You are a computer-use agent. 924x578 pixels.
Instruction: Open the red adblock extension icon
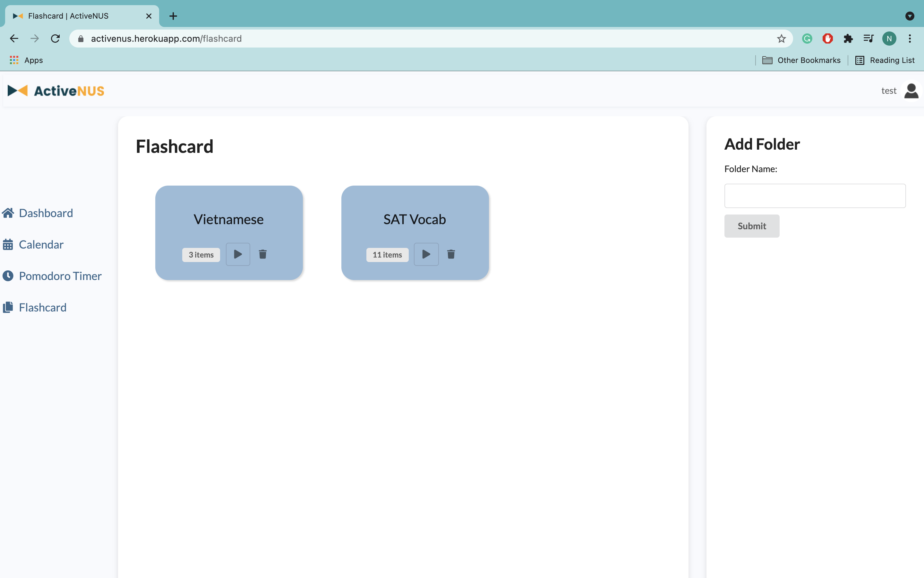(x=827, y=39)
